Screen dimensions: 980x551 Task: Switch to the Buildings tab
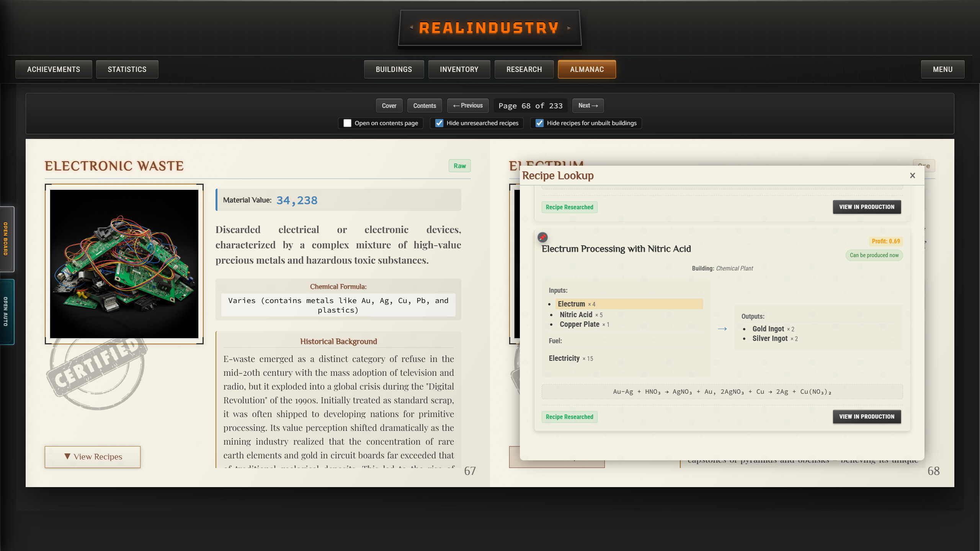pyautogui.click(x=394, y=69)
